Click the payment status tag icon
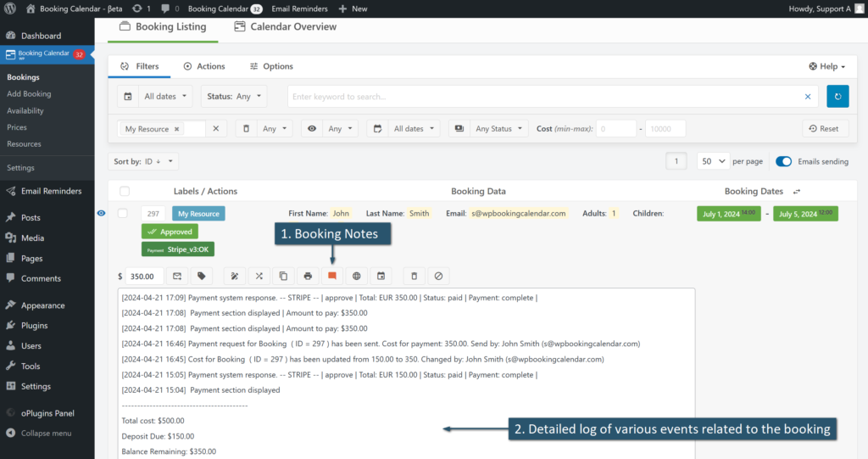This screenshot has height=459, width=868. 202,276
